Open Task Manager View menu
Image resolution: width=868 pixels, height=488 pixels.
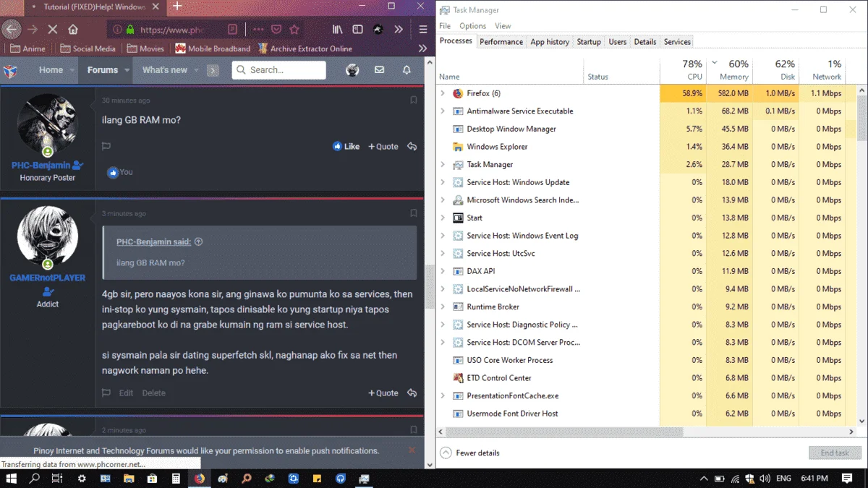point(503,26)
